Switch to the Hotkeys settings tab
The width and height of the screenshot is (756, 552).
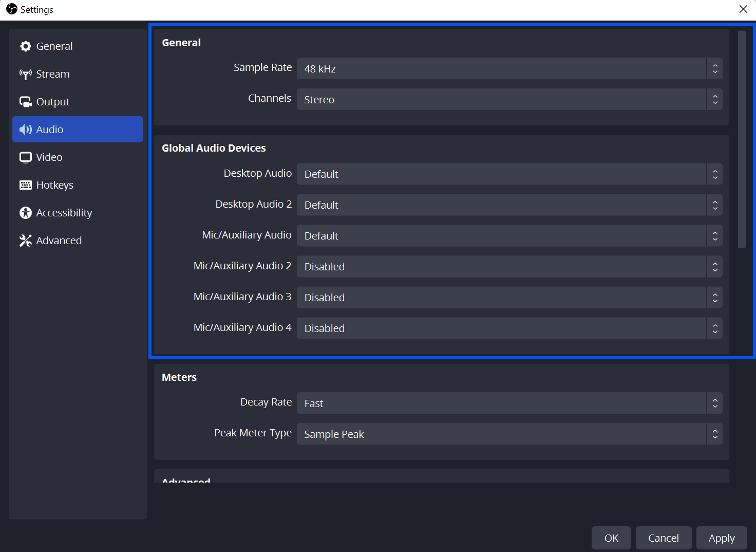pos(78,185)
